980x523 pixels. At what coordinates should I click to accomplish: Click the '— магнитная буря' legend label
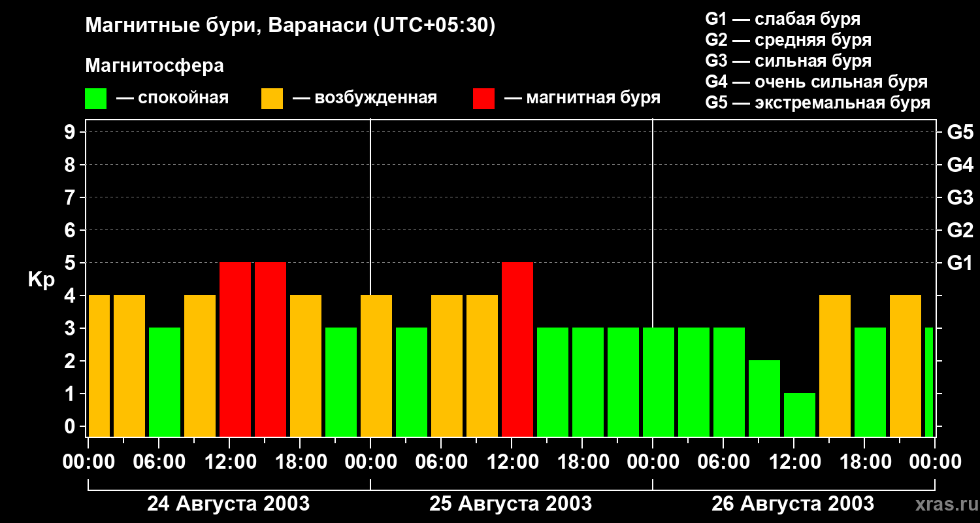[x=582, y=98]
